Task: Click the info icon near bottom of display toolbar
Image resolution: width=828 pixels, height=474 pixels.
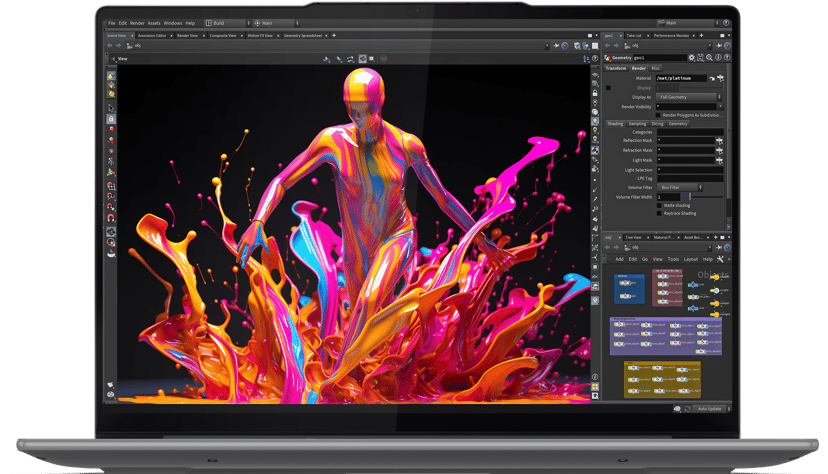Action: click(x=595, y=377)
